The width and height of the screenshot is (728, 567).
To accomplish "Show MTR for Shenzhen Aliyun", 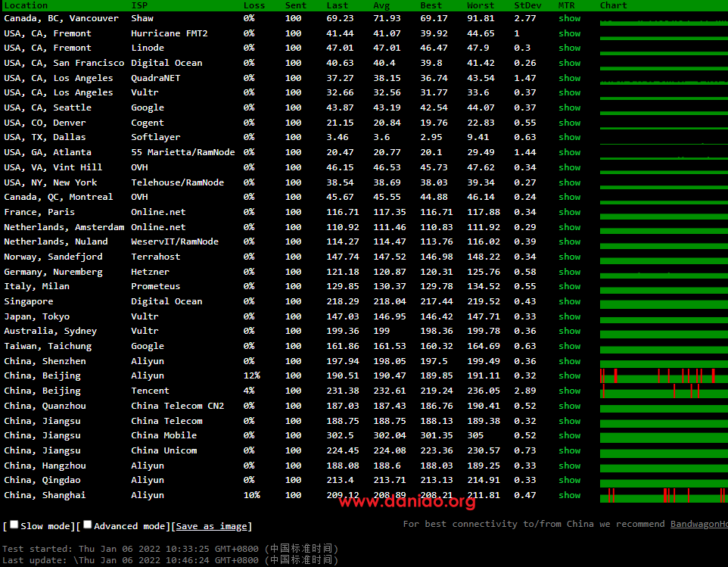I will click(569, 361).
